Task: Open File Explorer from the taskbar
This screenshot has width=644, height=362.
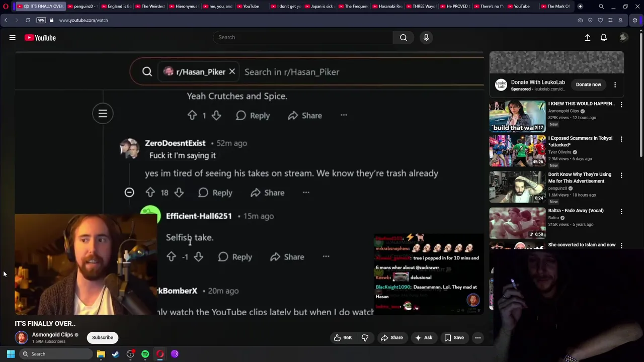Action: tap(101, 354)
